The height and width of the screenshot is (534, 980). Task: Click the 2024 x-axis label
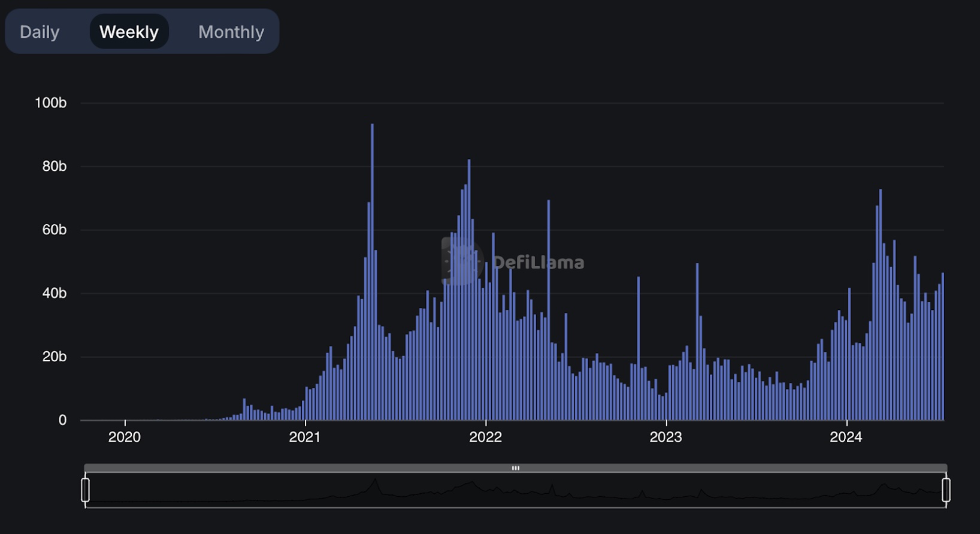846,437
